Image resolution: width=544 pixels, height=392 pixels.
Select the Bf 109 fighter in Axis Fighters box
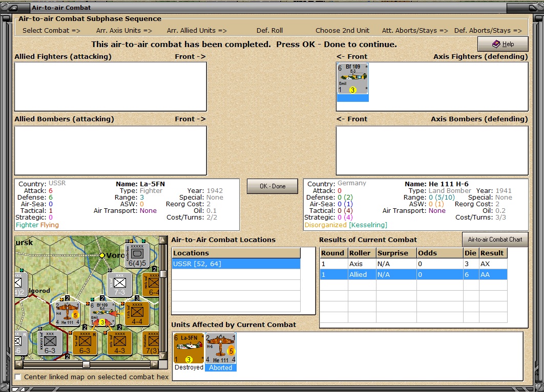point(352,79)
